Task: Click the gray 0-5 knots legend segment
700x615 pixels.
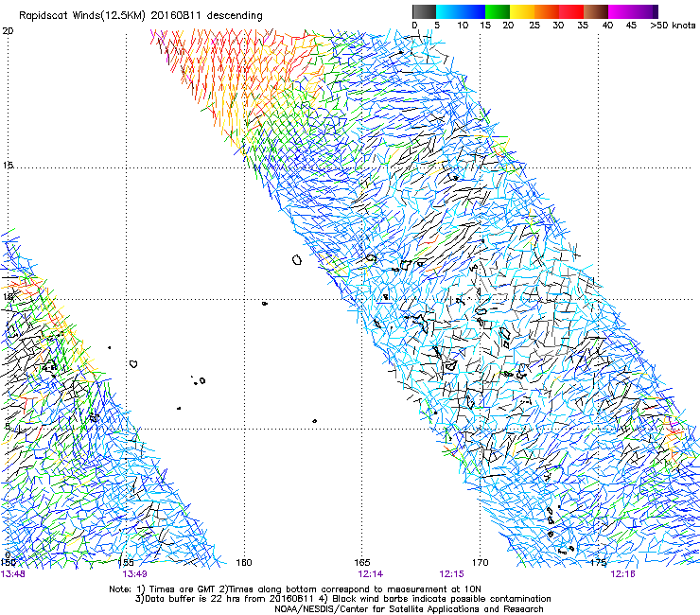Action: (424, 11)
